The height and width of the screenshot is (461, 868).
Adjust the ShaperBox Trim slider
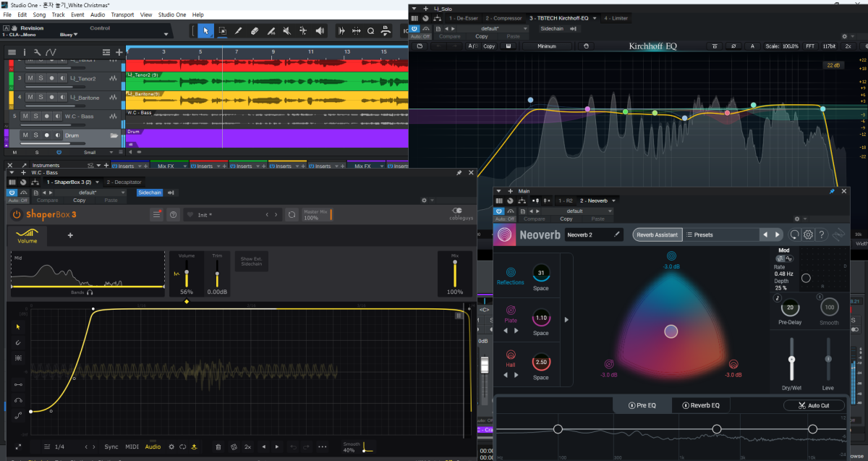click(217, 274)
